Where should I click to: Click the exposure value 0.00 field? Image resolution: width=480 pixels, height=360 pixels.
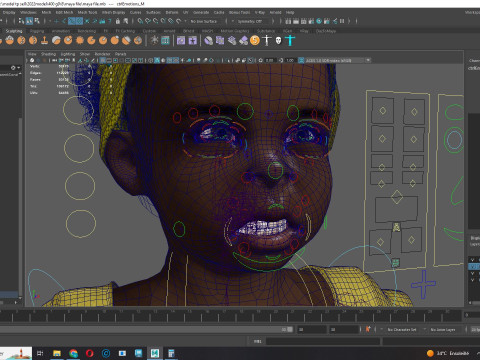(x=270, y=60)
